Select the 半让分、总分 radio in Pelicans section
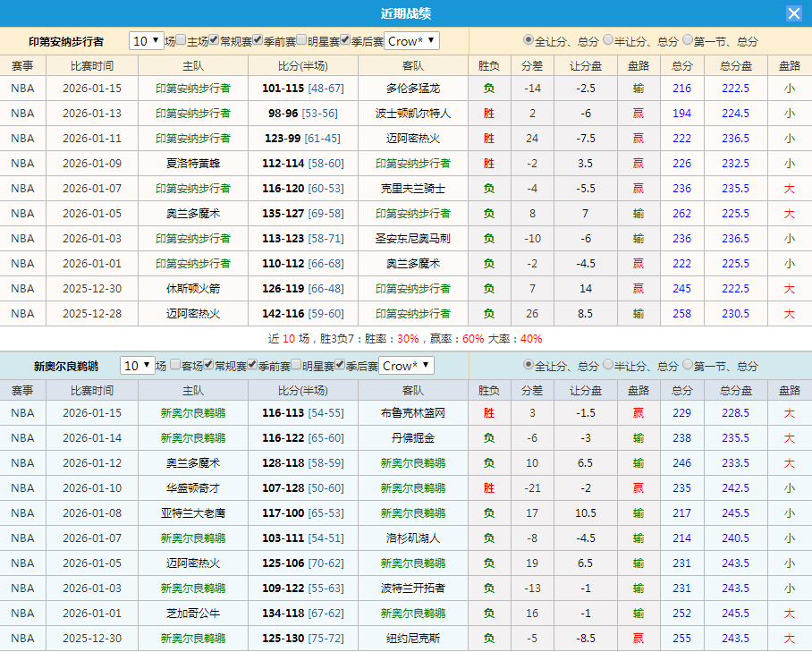 tap(605, 365)
